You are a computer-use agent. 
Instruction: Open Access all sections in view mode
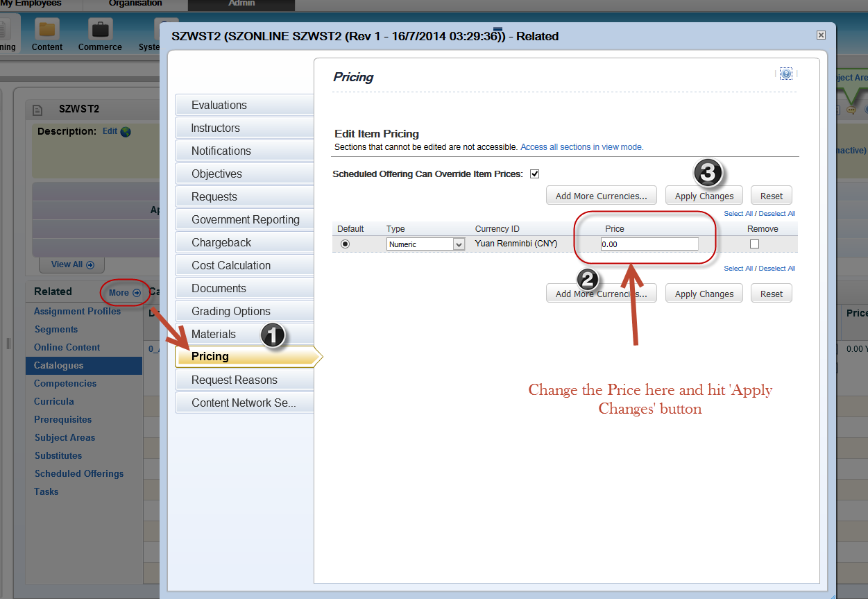click(582, 147)
